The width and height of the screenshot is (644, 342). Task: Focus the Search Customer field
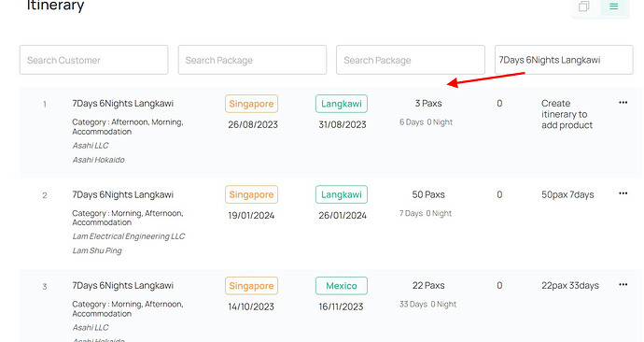tap(93, 60)
